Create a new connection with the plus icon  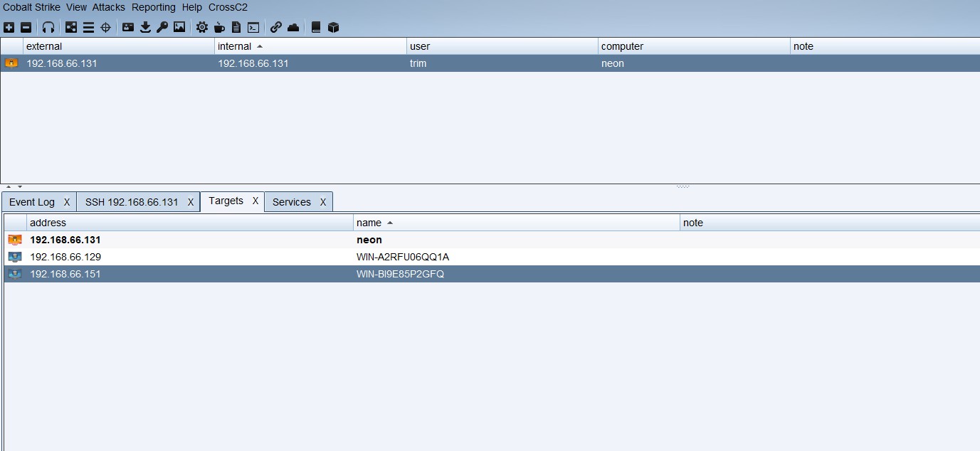9,27
